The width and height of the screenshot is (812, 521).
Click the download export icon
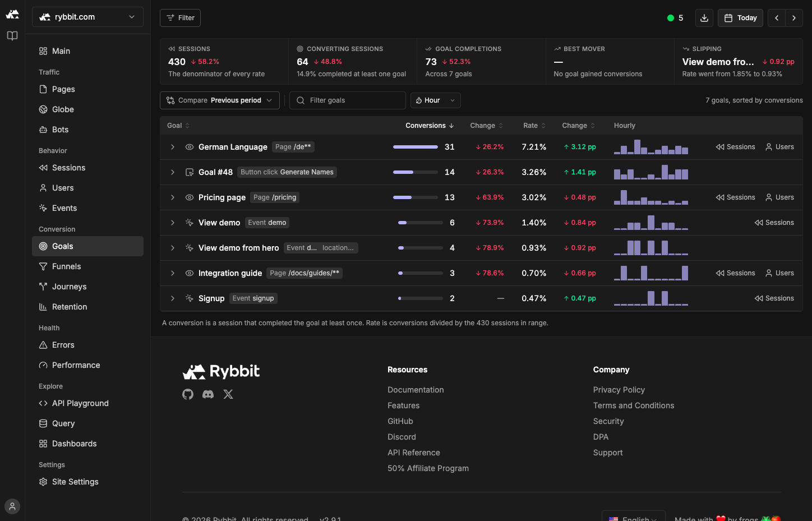tap(704, 18)
